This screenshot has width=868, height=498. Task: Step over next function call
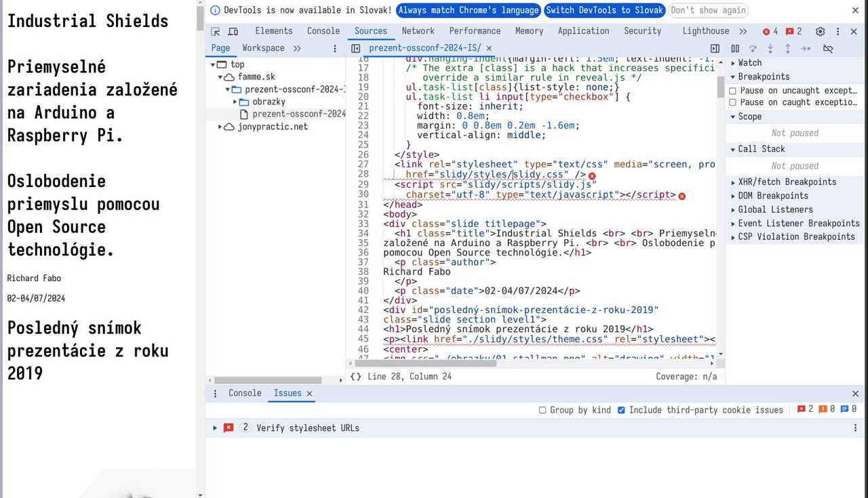(x=753, y=48)
